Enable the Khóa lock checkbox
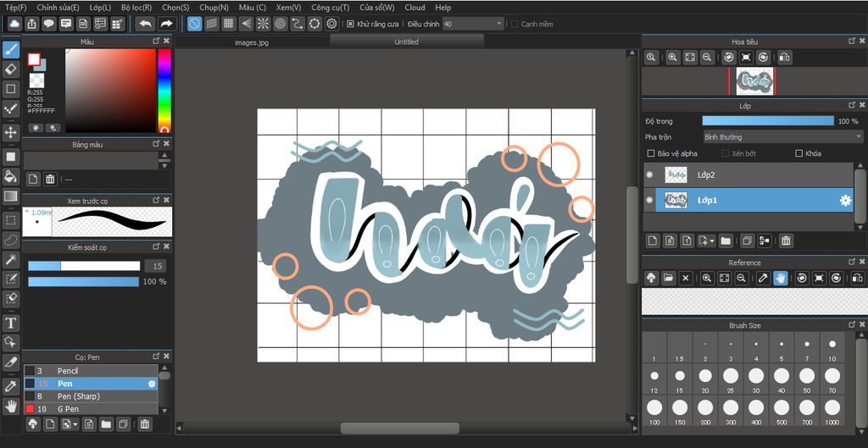Screen dimensions: 868x448 [x=798, y=153]
